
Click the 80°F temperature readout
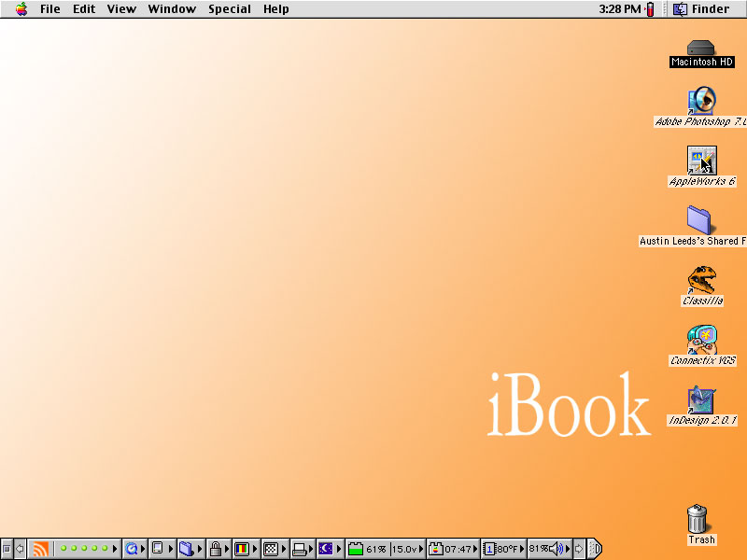pos(508,550)
